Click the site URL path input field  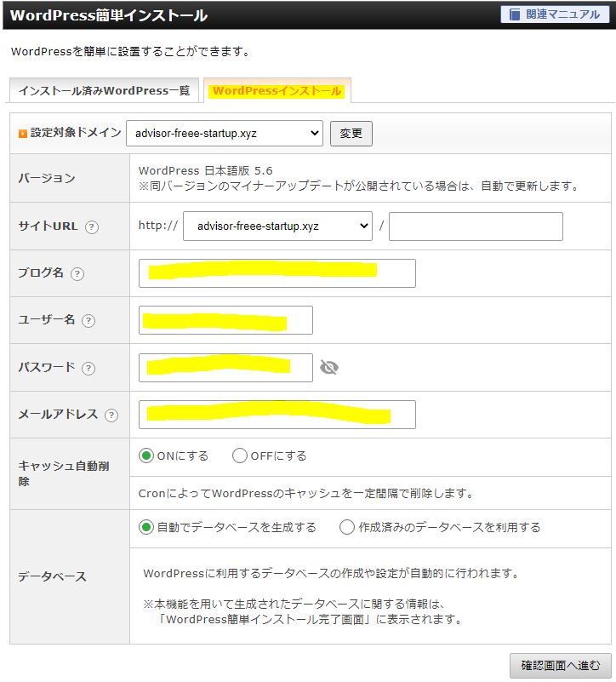coord(476,226)
